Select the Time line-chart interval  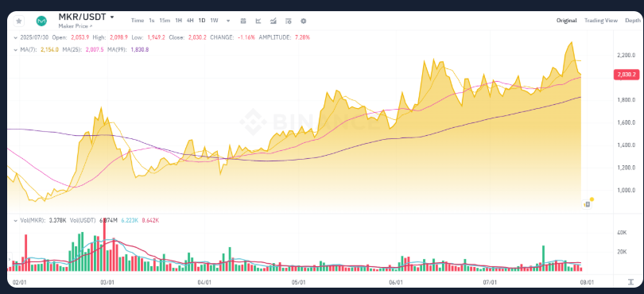click(138, 21)
